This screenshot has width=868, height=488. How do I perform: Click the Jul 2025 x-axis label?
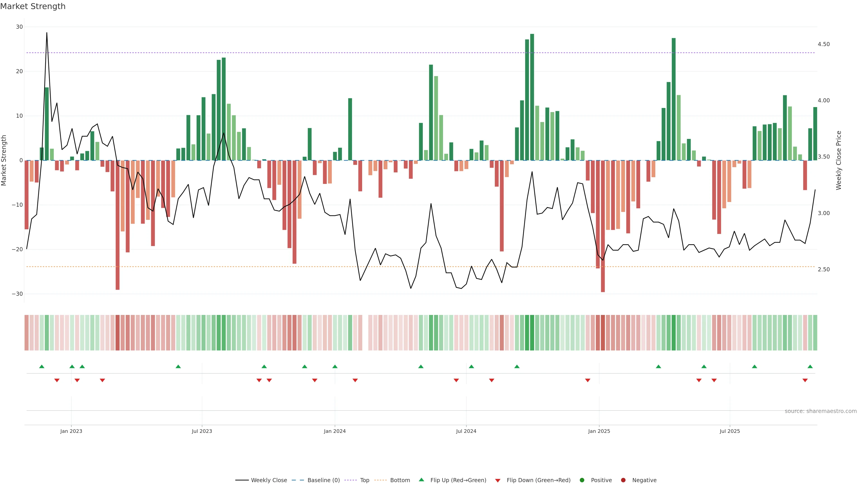729,431
